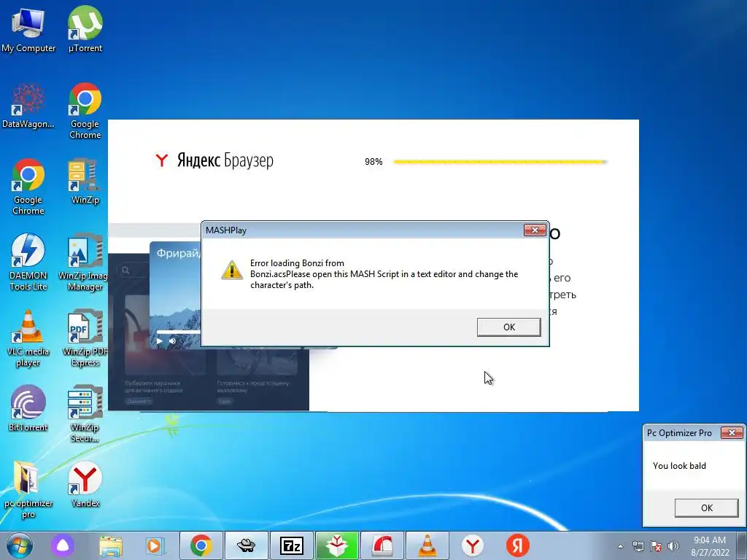Close the MASHPlay error dialog
Image resolution: width=747 pixels, height=560 pixels.
point(535,230)
